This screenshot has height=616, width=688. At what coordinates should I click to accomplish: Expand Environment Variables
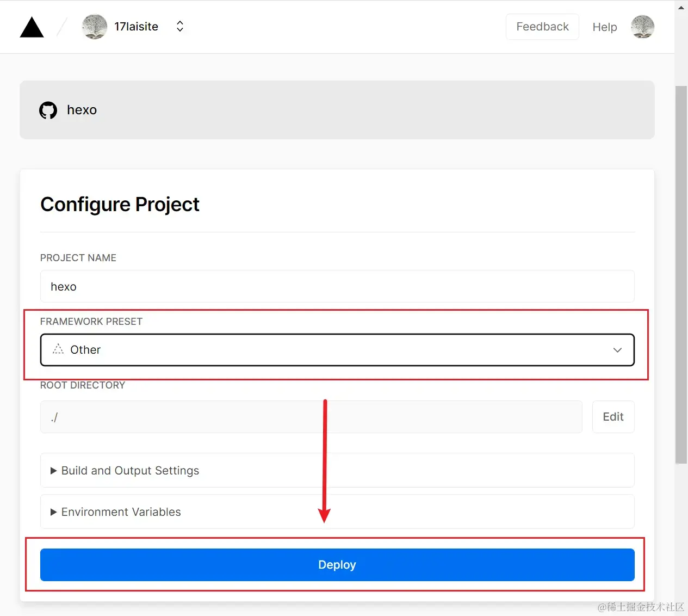[121, 512]
